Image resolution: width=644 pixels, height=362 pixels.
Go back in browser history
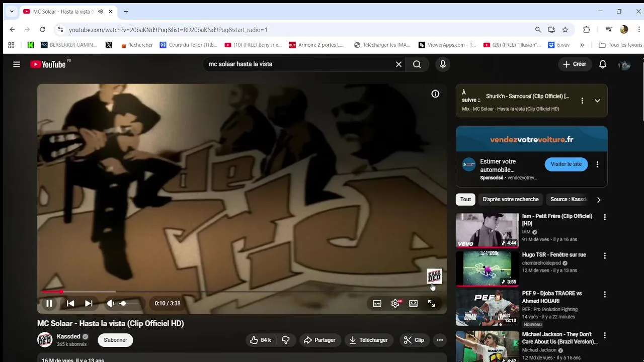point(12,30)
